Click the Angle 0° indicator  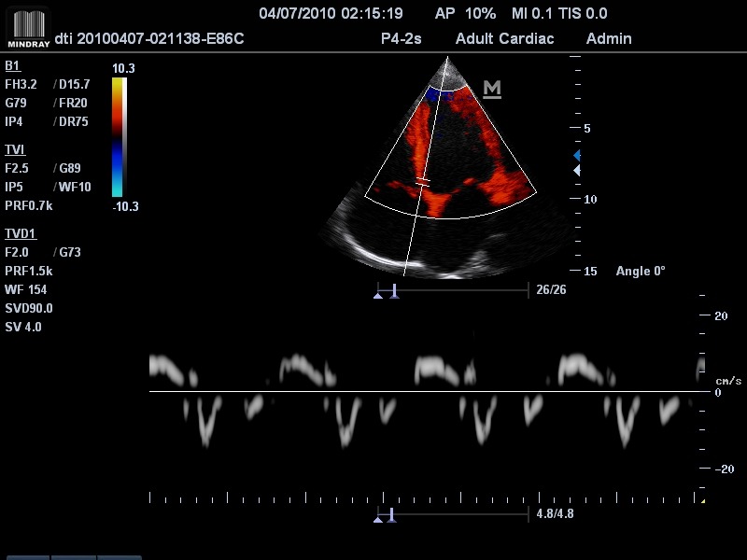[641, 271]
